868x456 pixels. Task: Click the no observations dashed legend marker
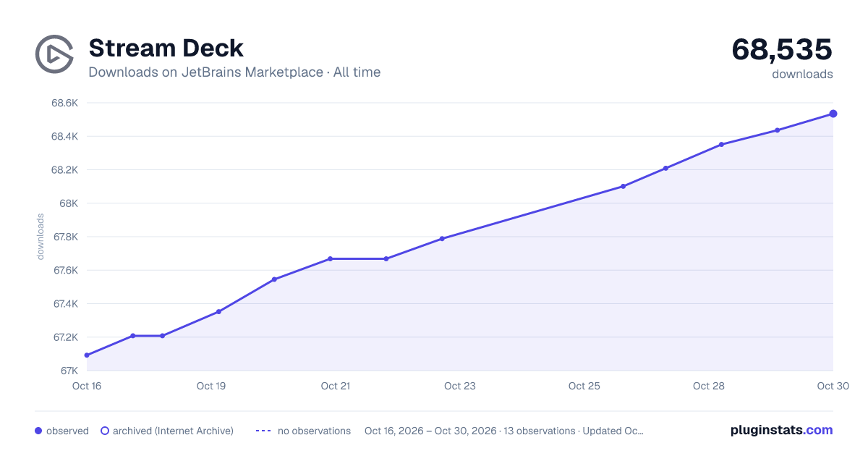tap(263, 431)
